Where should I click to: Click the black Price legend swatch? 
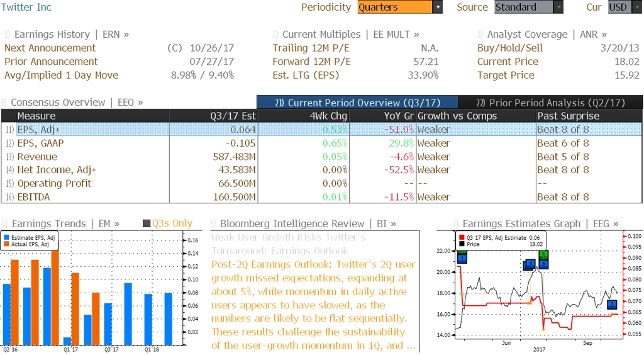462,244
